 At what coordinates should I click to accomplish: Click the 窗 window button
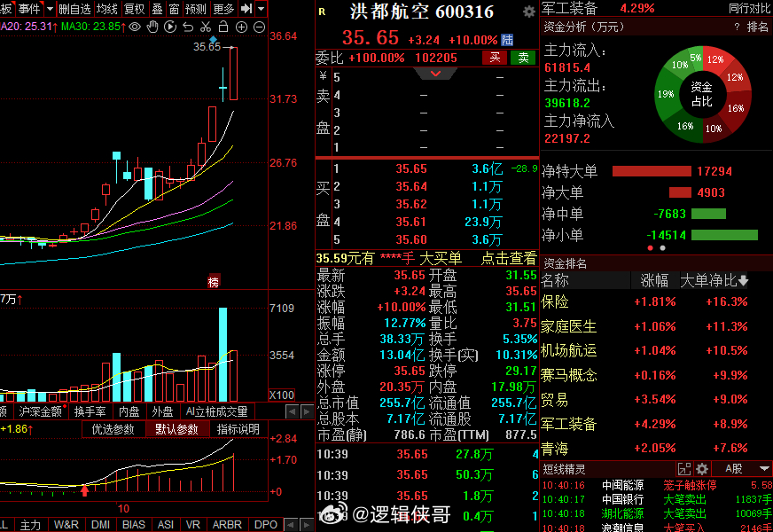174,8
